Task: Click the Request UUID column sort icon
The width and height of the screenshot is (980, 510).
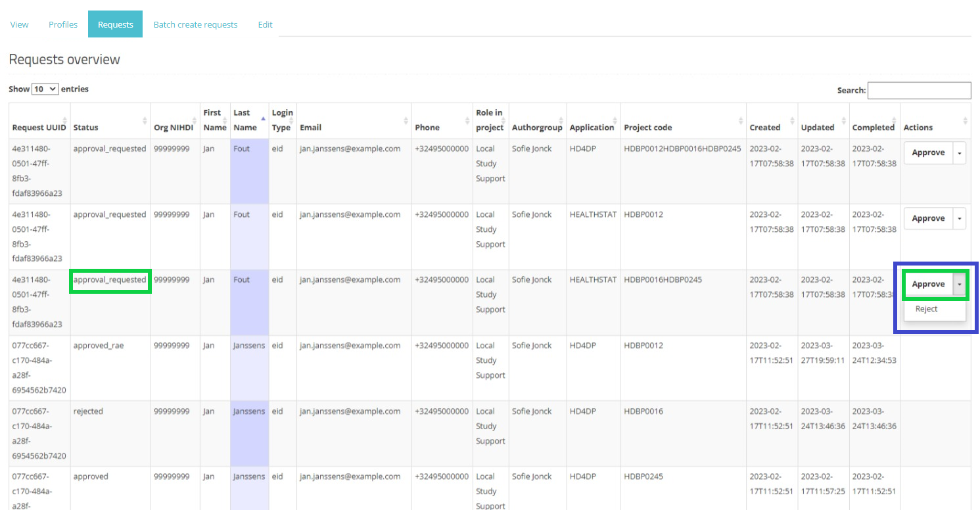Action: [64, 120]
